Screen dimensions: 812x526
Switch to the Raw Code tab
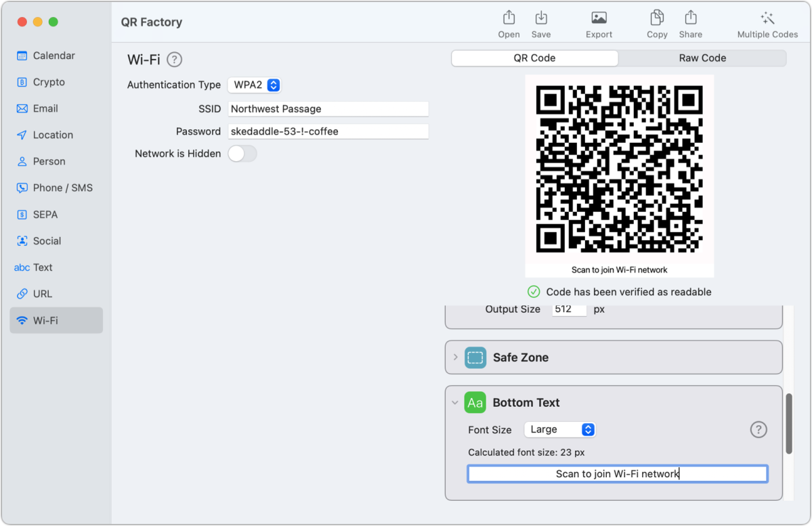(702, 58)
